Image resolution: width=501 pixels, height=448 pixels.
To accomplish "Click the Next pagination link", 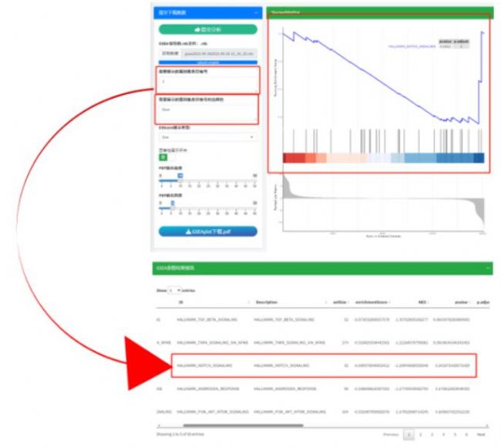I will coord(481,436).
